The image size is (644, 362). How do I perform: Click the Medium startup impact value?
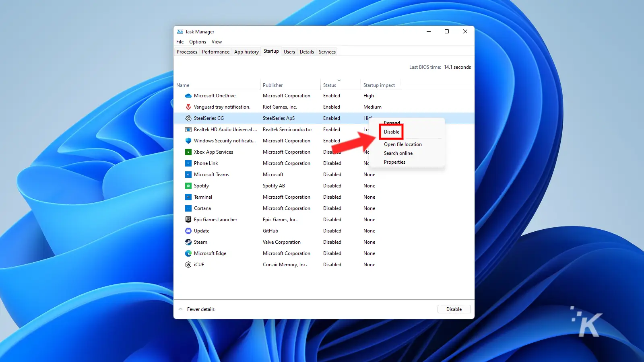(x=372, y=107)
